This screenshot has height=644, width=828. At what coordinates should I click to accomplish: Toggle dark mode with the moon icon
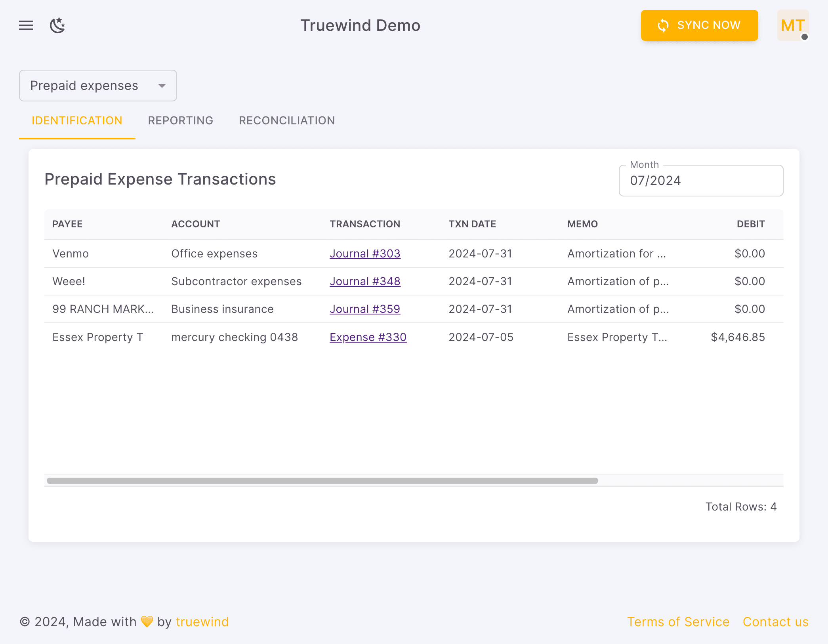(x=58, y=25)
